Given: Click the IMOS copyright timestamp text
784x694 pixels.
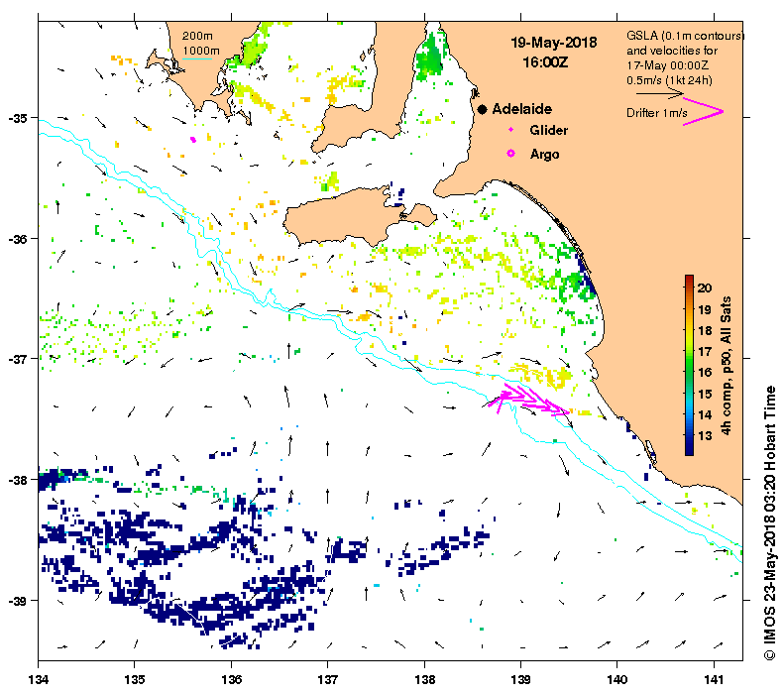Looking at the screenshot, I should [x=769, y=522].
